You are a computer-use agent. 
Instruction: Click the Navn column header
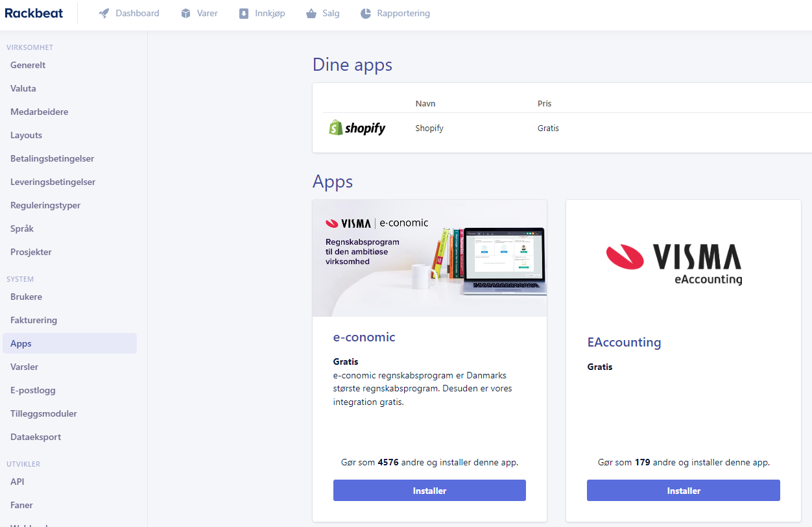[425, 103]
